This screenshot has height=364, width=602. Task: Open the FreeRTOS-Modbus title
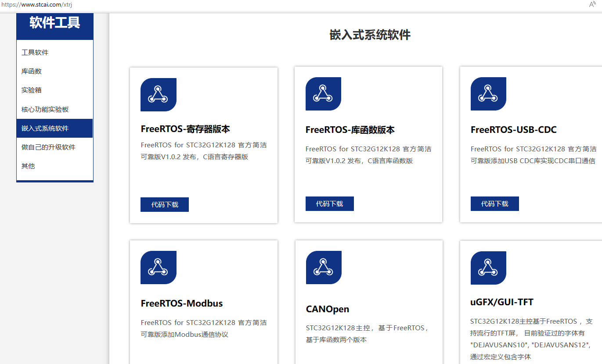pos(182,303)
